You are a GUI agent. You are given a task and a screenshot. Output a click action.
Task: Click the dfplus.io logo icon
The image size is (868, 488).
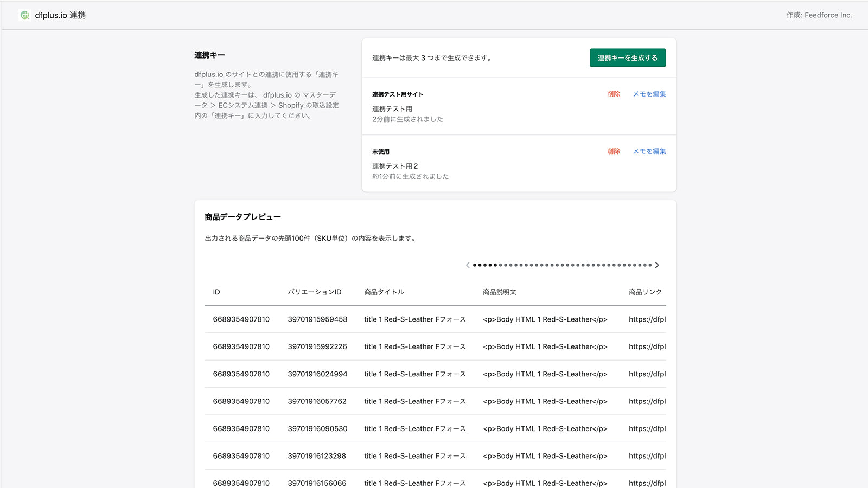coord(24,15)
